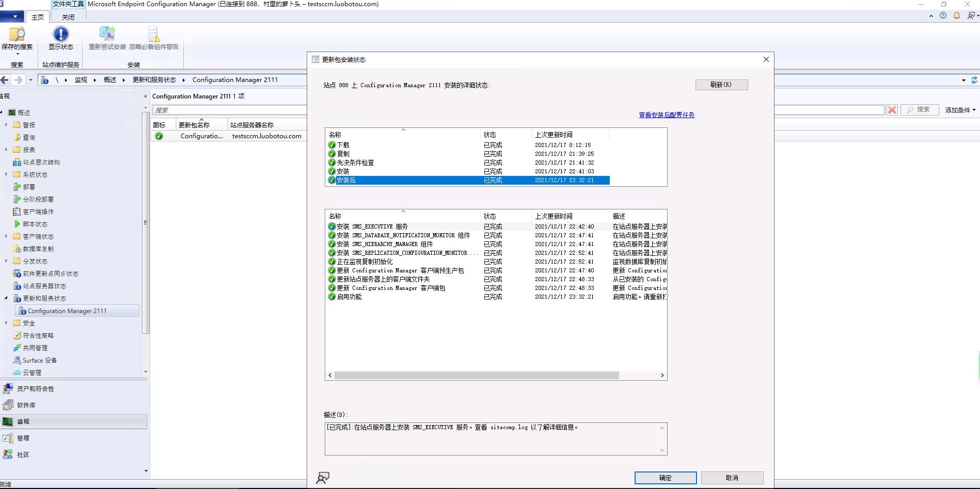The width and height of the screenshot is (980, 489).
Task: Click 更新和服务状态 in the breadcrumb path
Action: (x=154, y=80)
